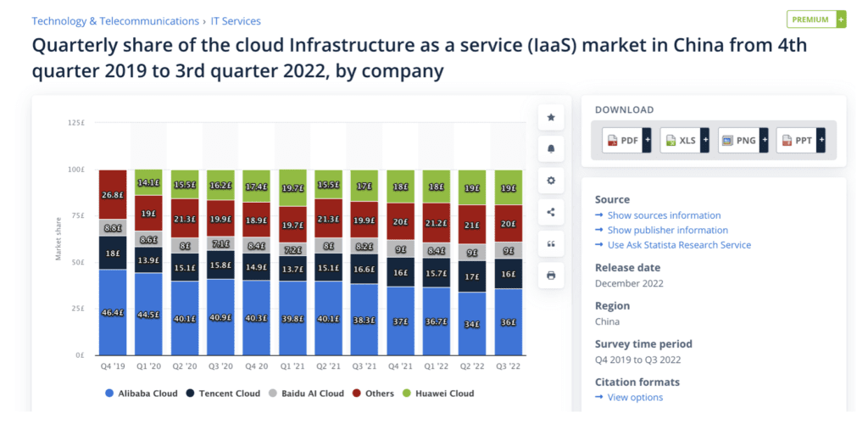
Task: Click the quotation citation icon
Action: click(x=551, y=243)
